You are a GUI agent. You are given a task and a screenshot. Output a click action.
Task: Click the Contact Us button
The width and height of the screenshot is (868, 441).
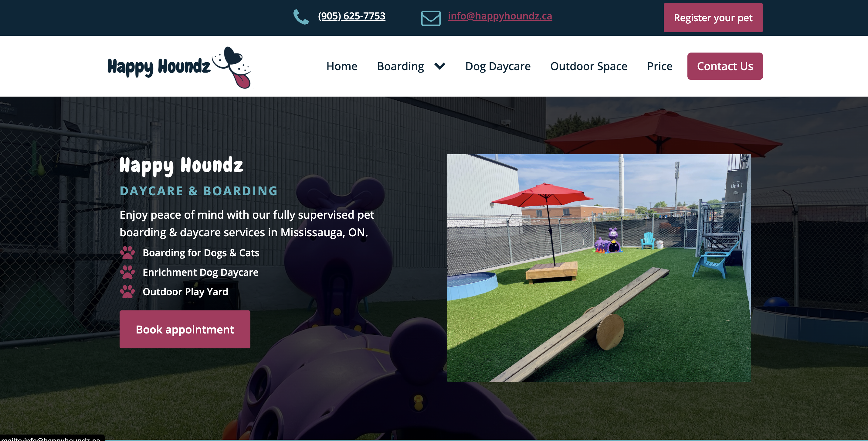tap(725, 66)
